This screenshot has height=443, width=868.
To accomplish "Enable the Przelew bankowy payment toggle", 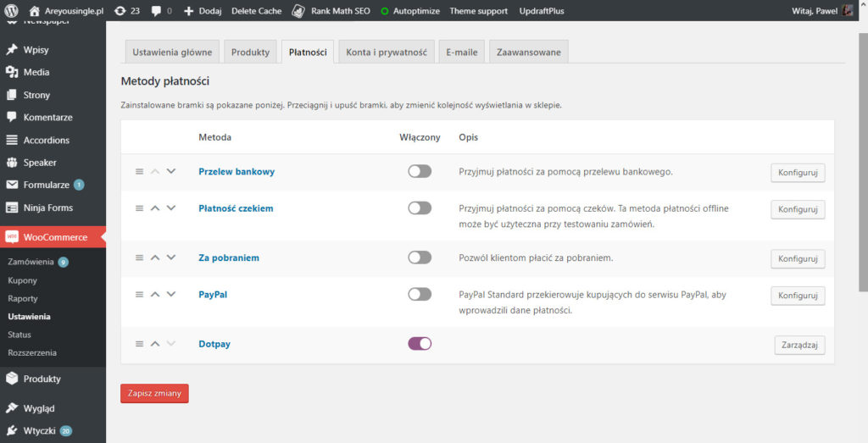I will point(420,171).
